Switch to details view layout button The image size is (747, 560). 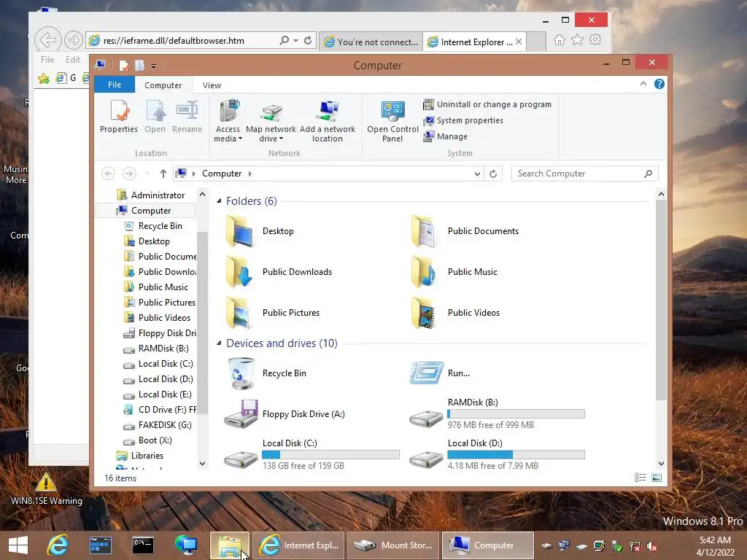click(640, 478)
